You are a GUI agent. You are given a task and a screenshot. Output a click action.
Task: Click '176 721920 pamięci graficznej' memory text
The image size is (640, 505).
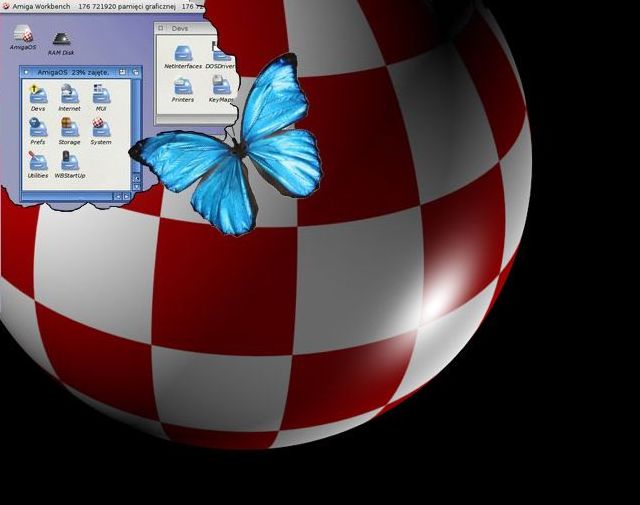pos(127,7)
